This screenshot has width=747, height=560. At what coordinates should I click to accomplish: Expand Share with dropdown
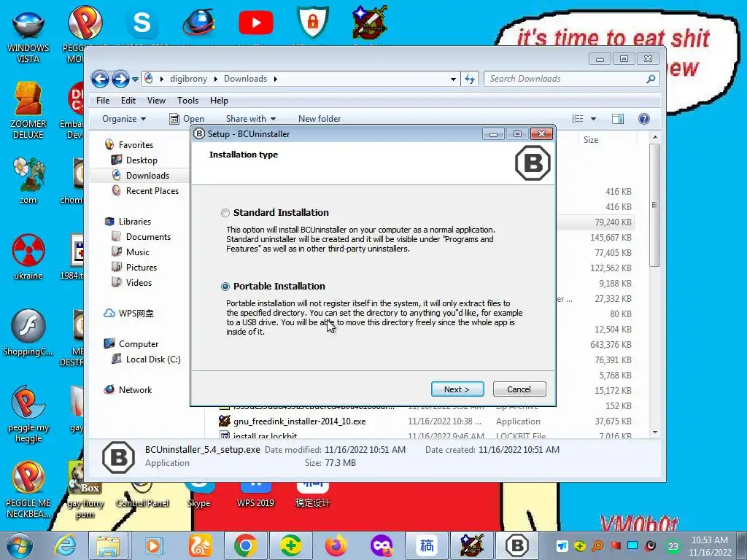251,119
